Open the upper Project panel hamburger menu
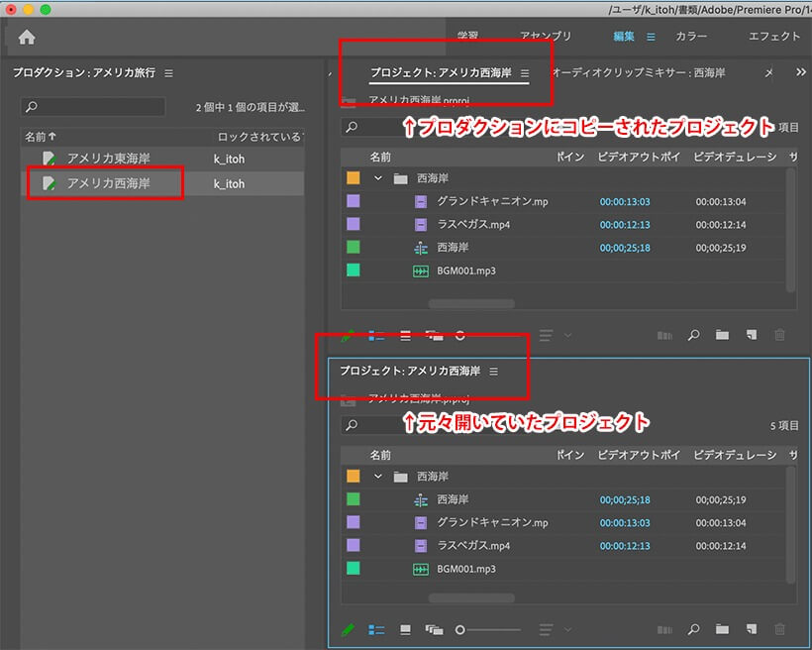The width and height of the screenshot is (812, 650). click(525, 73)
